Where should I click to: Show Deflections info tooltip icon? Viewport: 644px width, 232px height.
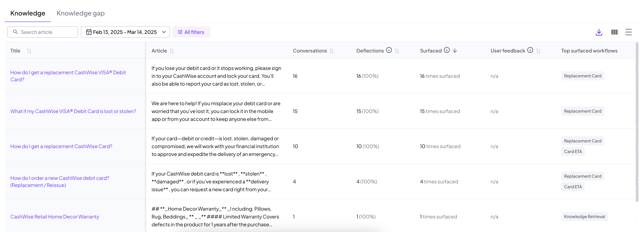click(389, 50)
